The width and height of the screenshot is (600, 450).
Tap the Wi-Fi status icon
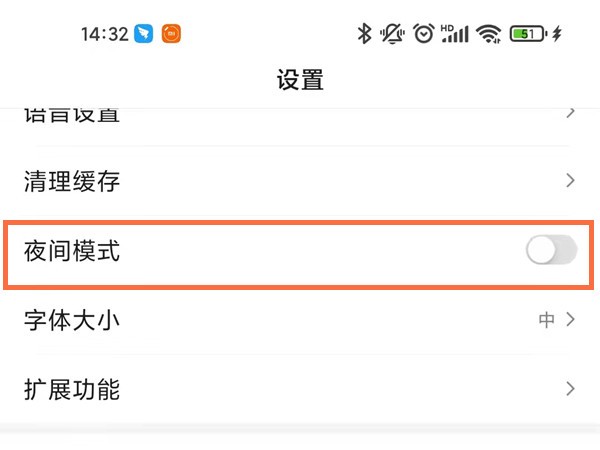pos(489,34)
